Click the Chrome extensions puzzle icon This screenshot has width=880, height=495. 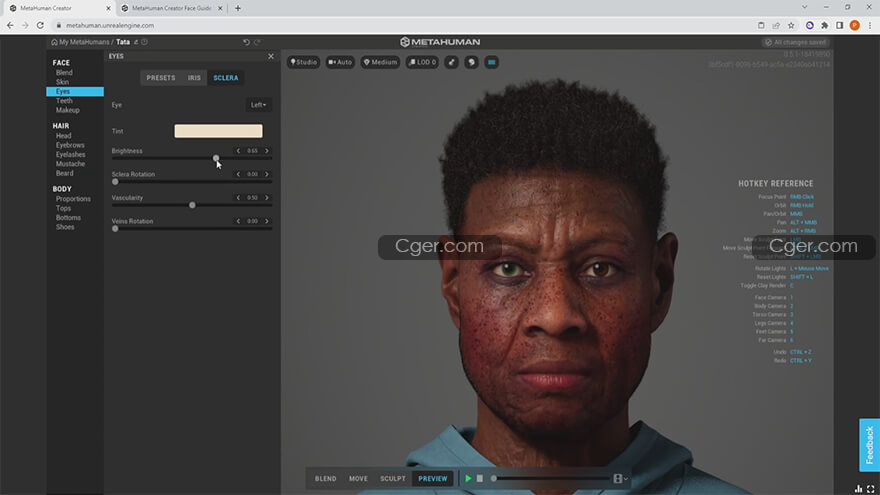[x=824, y=25]
